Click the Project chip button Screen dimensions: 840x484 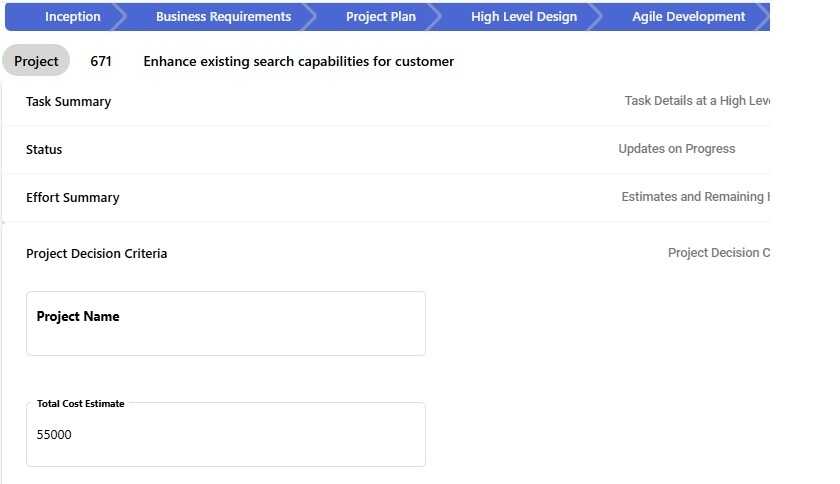[x=36, y=61]
